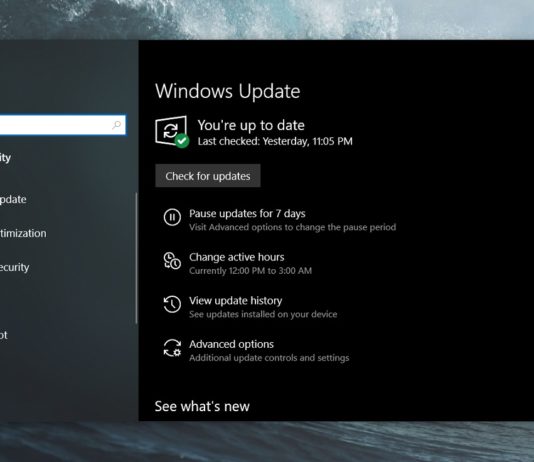Screen dimensions: 534x462
Task: Open Advanced options
Action: [232, 344]
